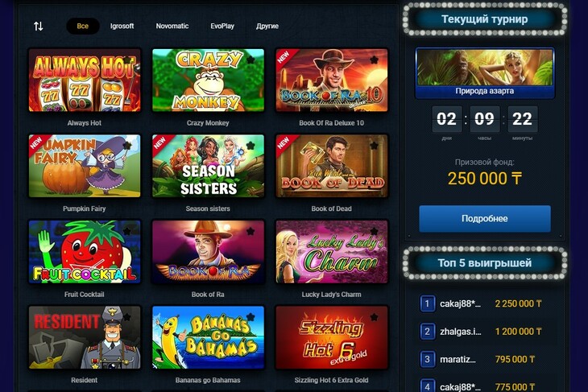
Task: Open the Другие category
Action: click(267, 27)
